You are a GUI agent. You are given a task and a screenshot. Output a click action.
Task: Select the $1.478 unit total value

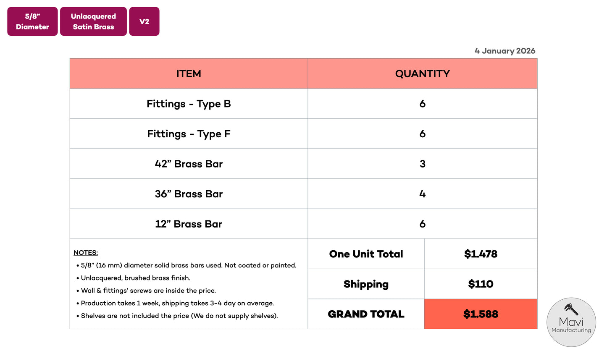481,254
